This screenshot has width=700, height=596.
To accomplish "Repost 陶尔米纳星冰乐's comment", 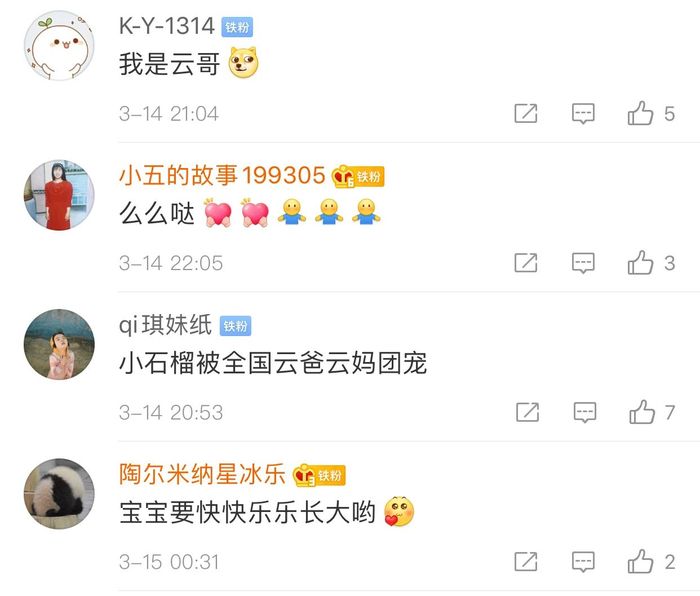I will (x=526, y=561).
